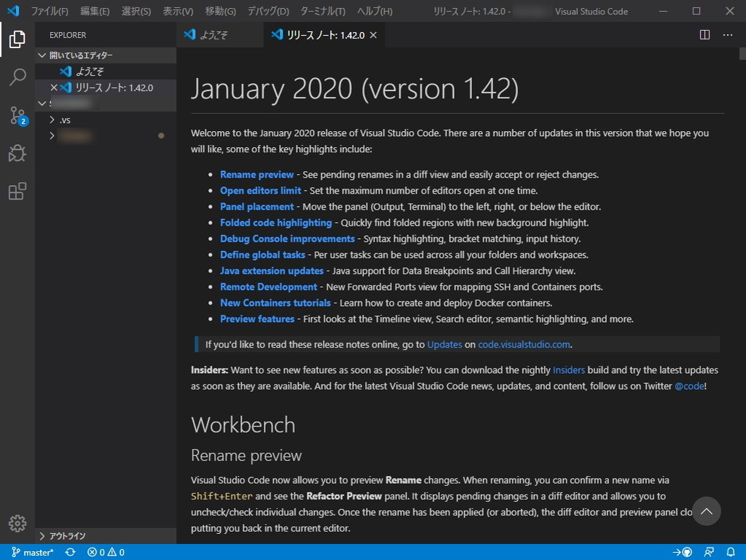Open notifications bell in status bar
This screenshot has width=746, height=560.
pos(731,553)
